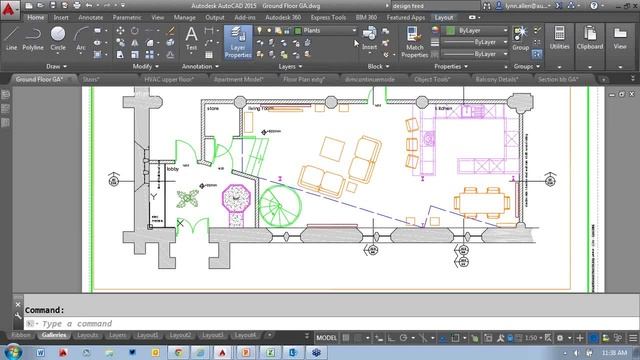Click the Mirror tool icon

pos(135,42)
